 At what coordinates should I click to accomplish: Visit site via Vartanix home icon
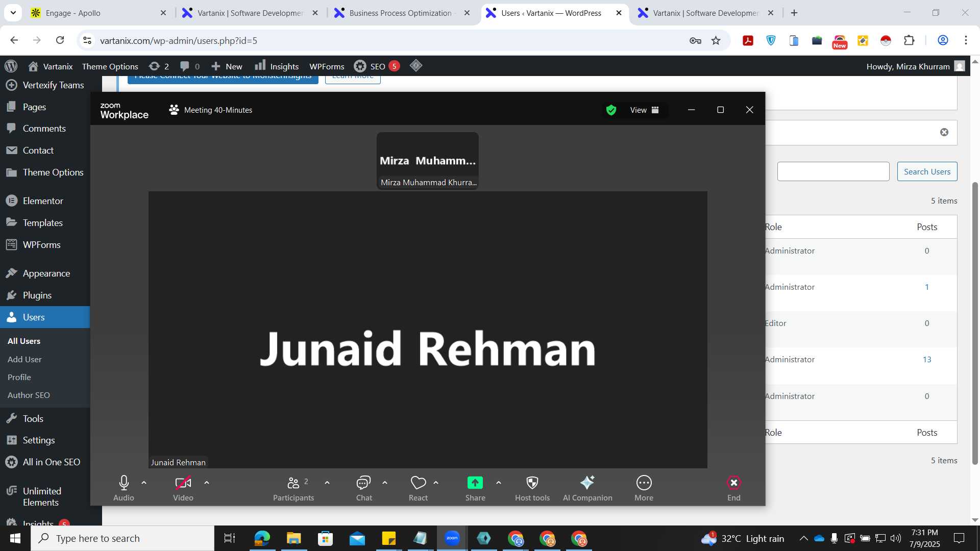pyautogui.click(x=50, y=66)
